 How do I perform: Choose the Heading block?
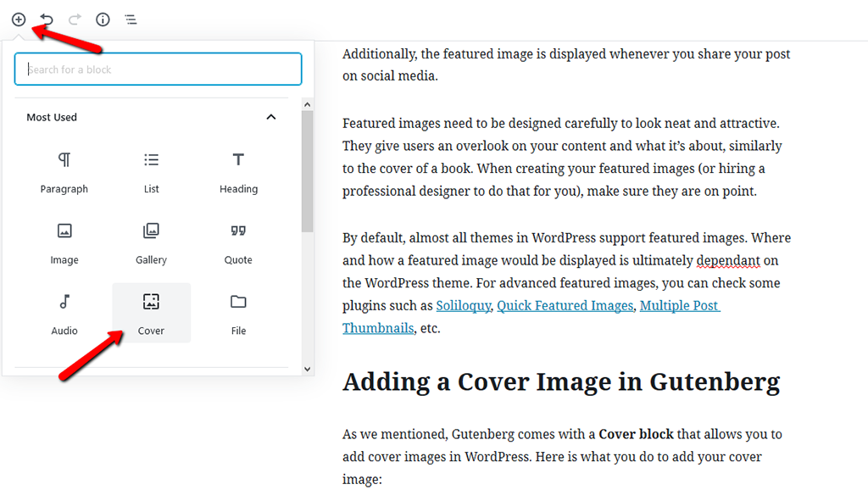point(238,172)
